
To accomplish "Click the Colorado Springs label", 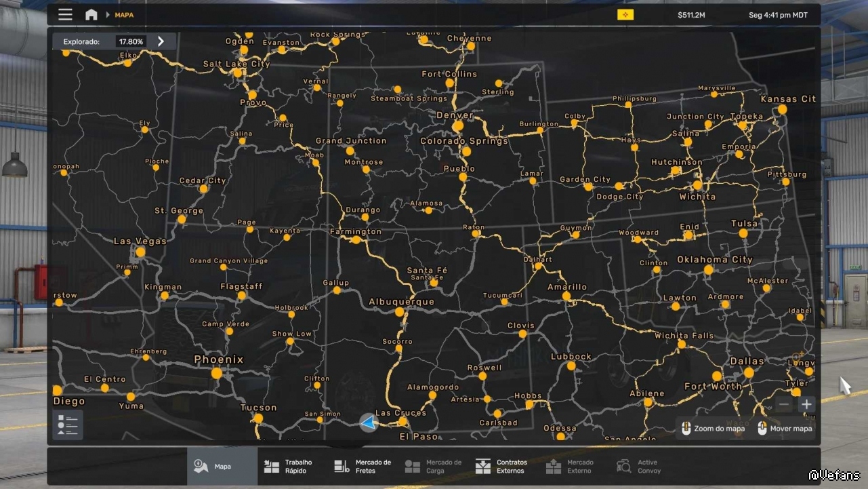I will pyautogui.click(x=464, y=141).
